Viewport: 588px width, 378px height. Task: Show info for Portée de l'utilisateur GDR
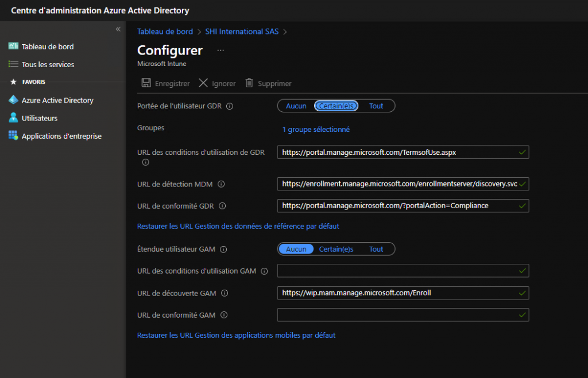230,106
